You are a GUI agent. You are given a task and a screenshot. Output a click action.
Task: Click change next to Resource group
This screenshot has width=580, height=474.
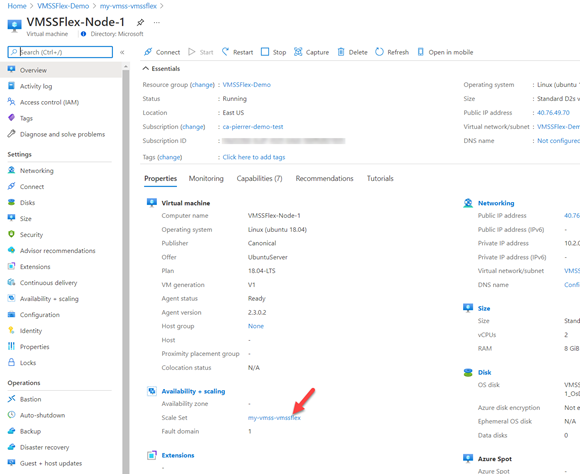click(202, 85)
